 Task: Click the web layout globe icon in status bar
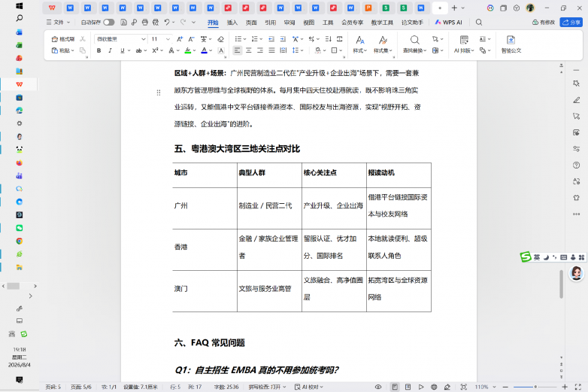pos(434,387)
